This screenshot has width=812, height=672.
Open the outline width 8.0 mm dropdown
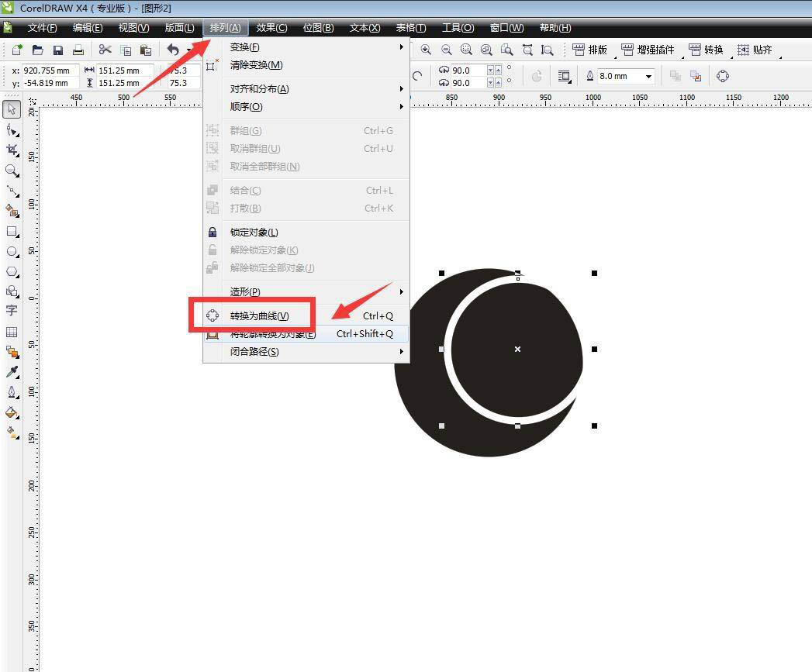[x=648, y=77]
